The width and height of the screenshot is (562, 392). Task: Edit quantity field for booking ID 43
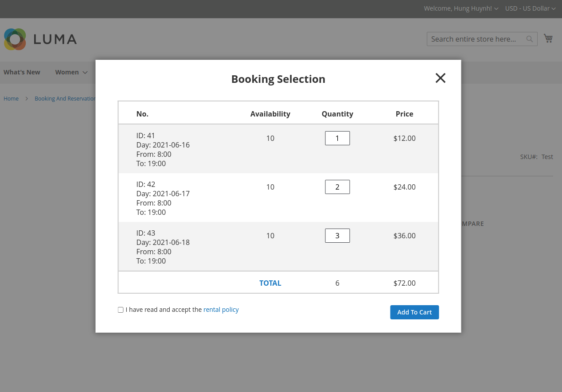[x=337, y=236]
